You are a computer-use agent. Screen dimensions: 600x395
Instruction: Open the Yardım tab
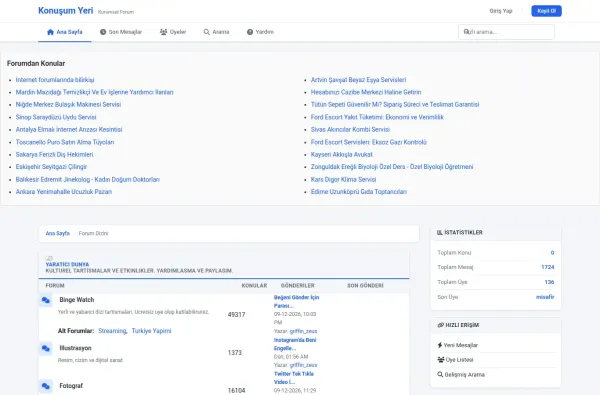(260, 32)
